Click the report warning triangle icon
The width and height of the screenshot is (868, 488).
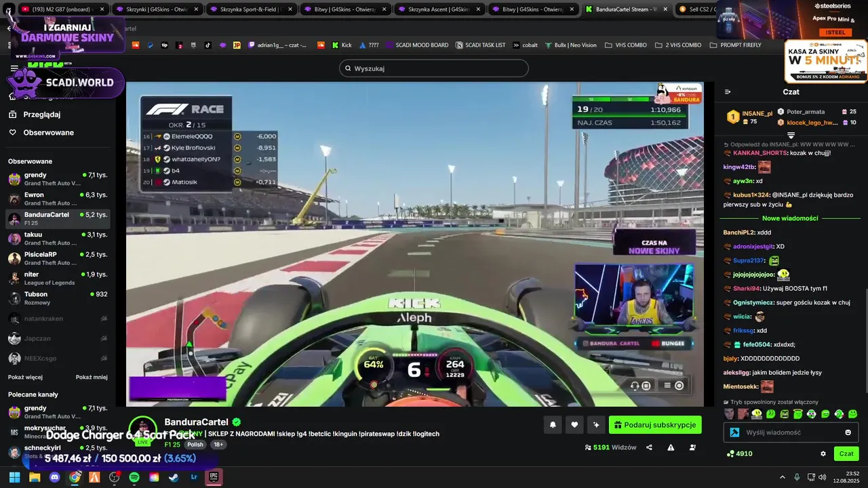671,447
